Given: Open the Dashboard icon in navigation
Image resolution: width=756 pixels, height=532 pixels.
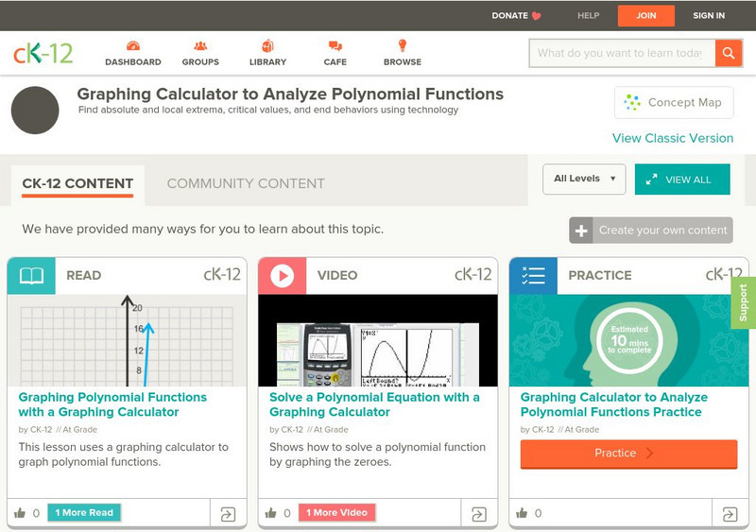Looking at the screenshot, I should pyautogui.click(x=133, y=46).
